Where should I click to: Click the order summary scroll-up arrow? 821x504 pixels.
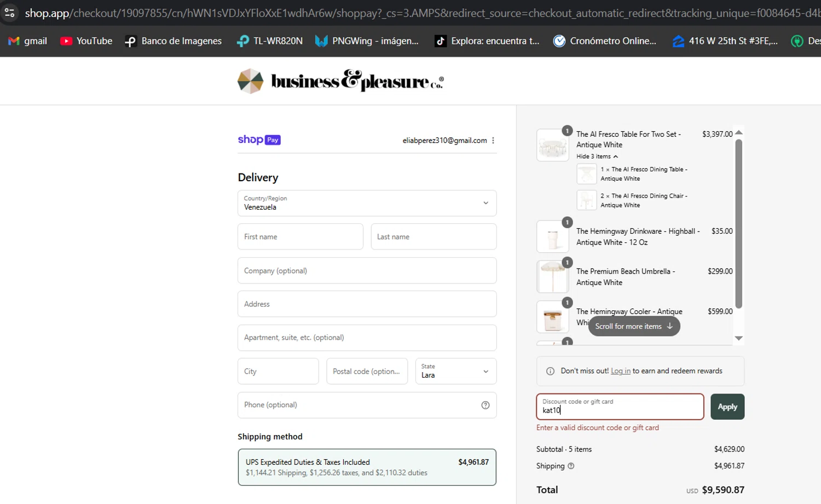coord(738,132)
